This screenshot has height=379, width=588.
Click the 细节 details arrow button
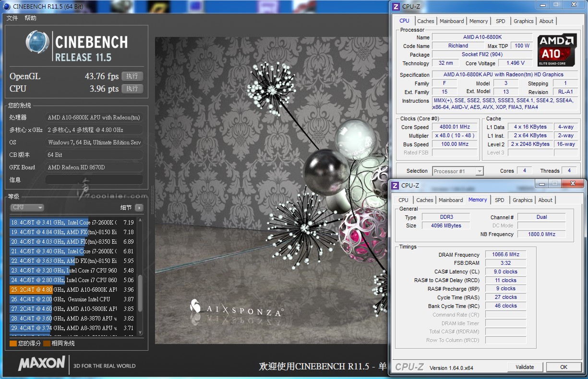pos(139,208)
